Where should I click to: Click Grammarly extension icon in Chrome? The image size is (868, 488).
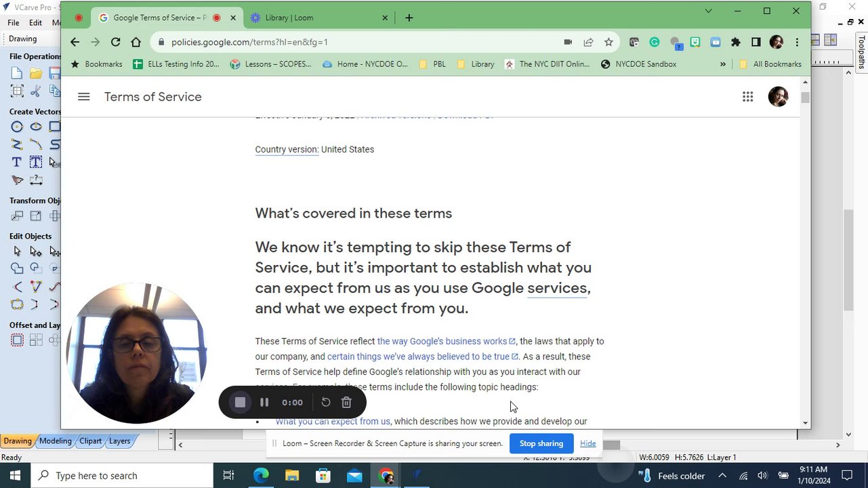654,42
